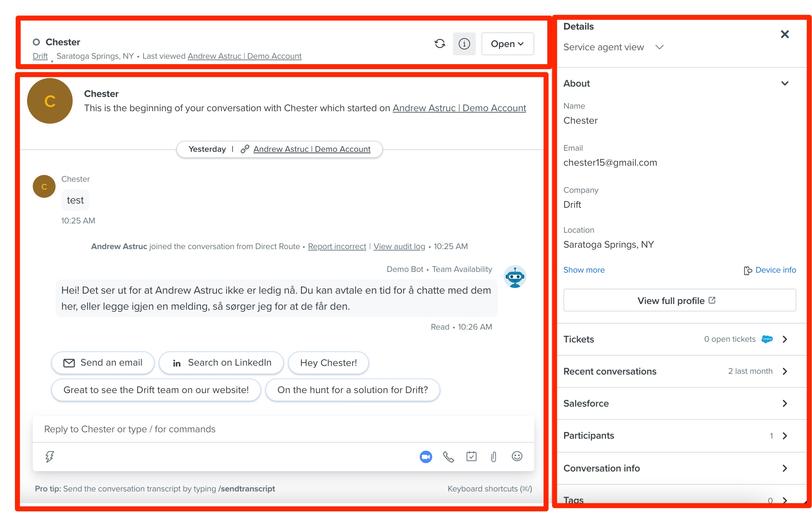Click Search on LinkedIn button
The width and height of the screenshot is (812, 526).
(221, 363)
